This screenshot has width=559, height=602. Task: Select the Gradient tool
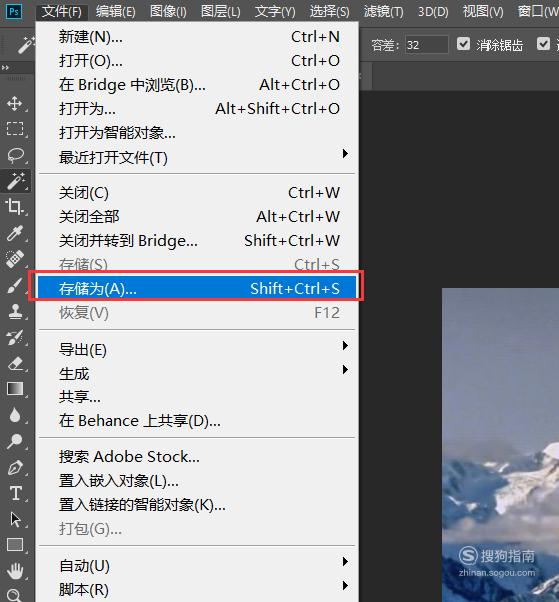pos(15,389)
